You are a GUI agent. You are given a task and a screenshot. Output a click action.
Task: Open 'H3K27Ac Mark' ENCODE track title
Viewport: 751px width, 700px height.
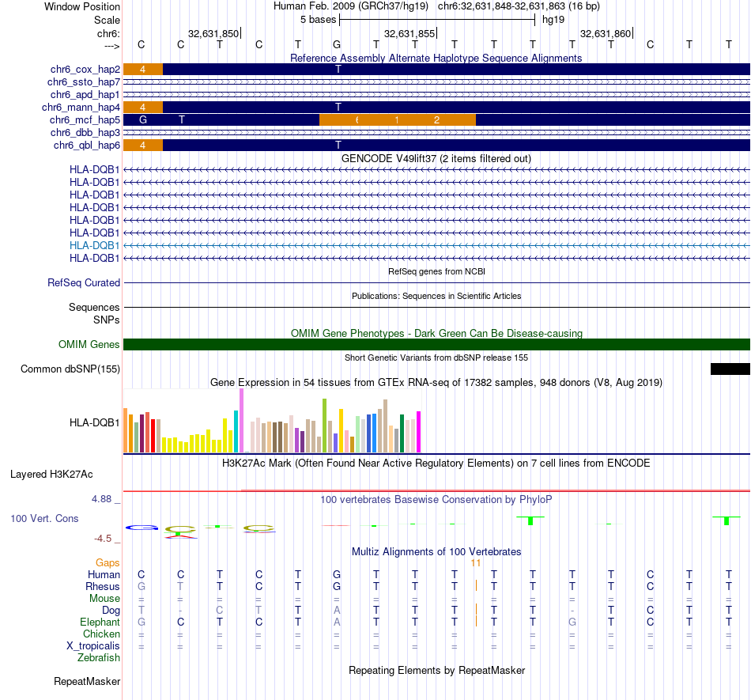pyautogui.click(x=436, y=464)
